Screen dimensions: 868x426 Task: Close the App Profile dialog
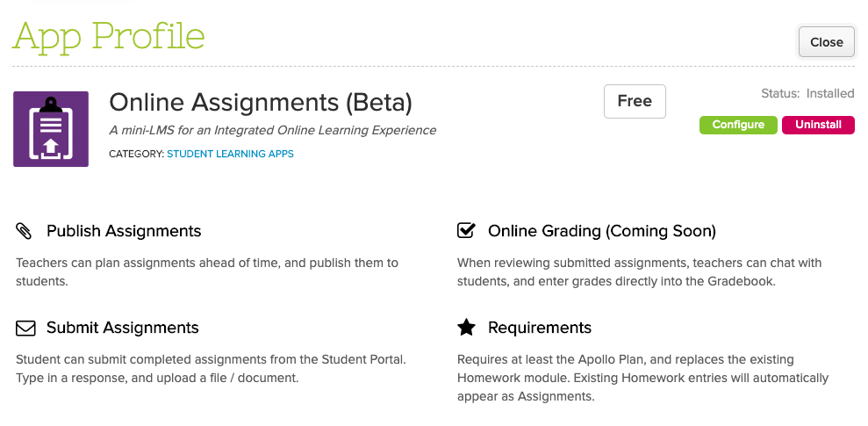(x=826, y=42)
